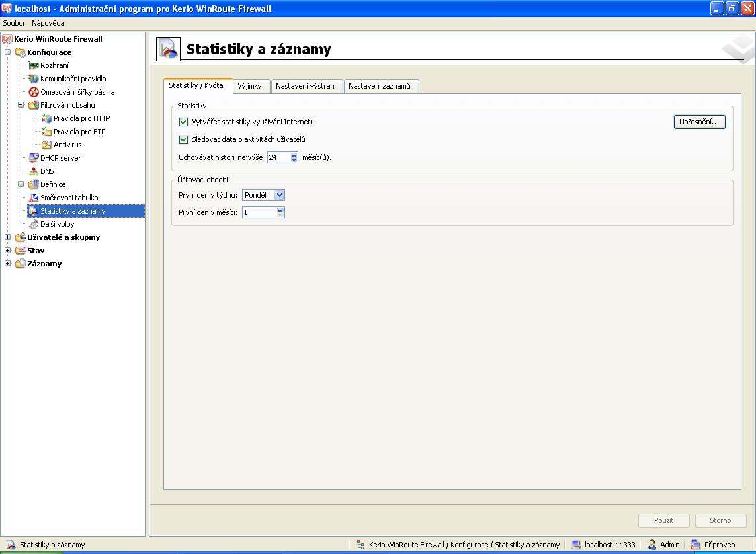756x554 pixels.
Task: Increase history months spinner value
Action: pyautogui.click(x=294, y=155)
